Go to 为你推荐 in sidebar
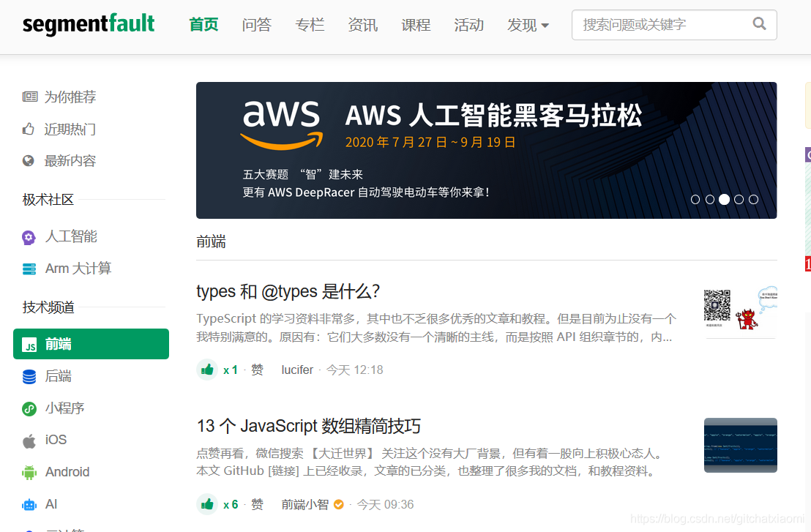Image resolution: width=811 pixels, height=532 pixels. 70,97
